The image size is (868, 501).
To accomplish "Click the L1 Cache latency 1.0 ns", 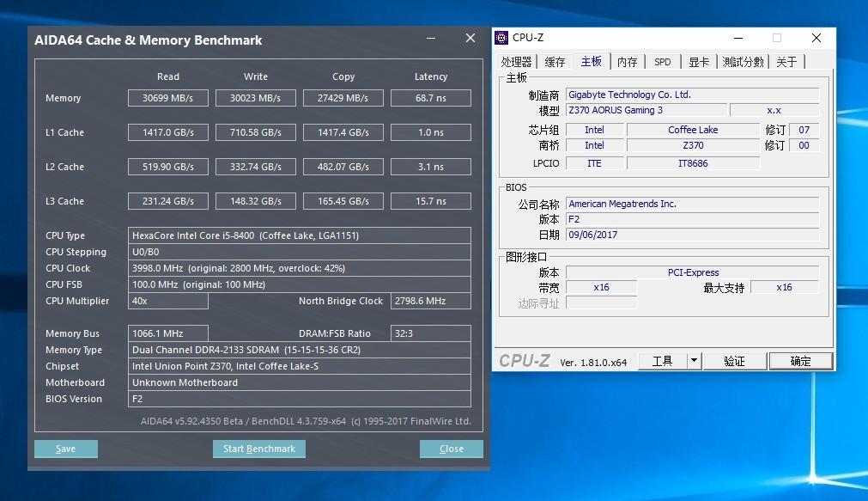I will (x=431, y=132).
